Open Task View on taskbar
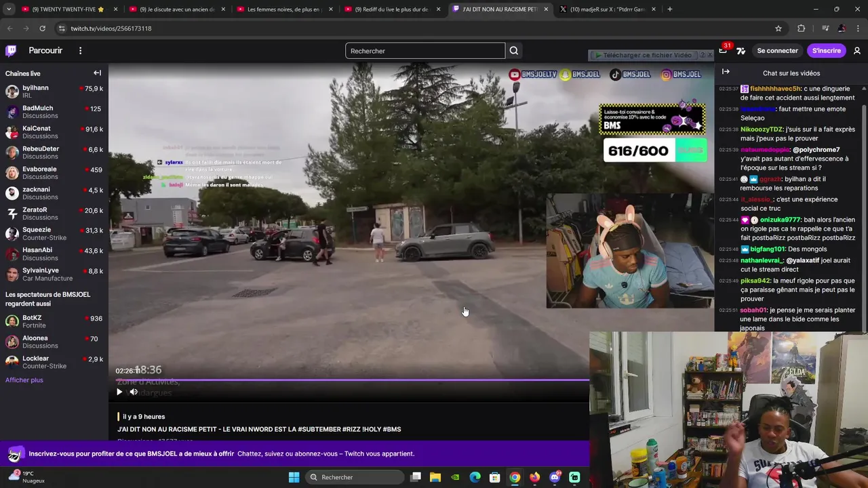The image size is (868, 488). coord(416,477)
